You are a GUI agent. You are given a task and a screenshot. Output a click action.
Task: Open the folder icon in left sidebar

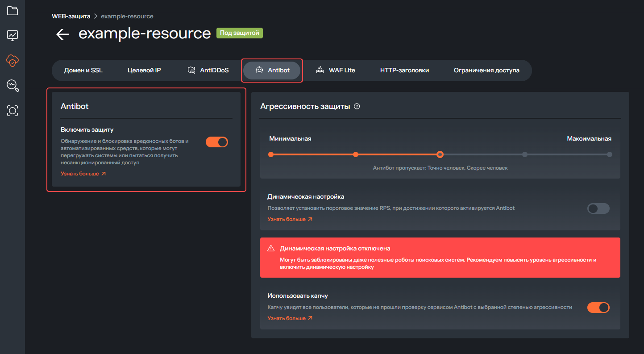click(12, 11)
